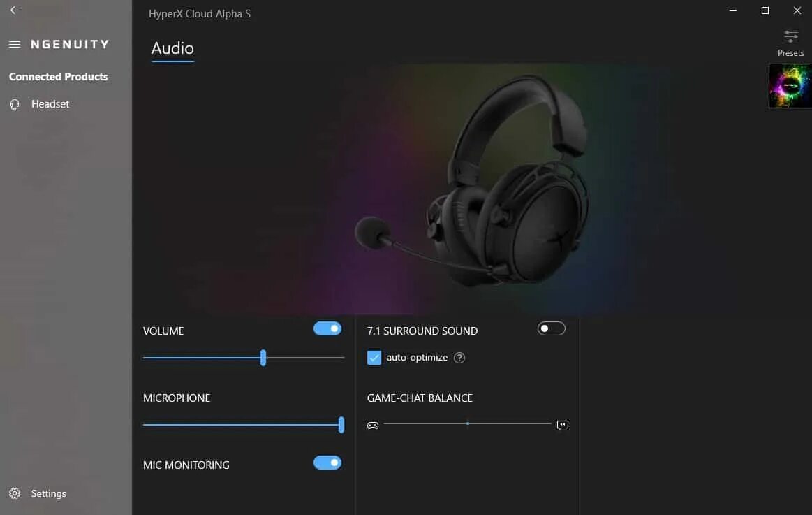Click the Game-Chat Balance slider midpoint

(468, 424)
